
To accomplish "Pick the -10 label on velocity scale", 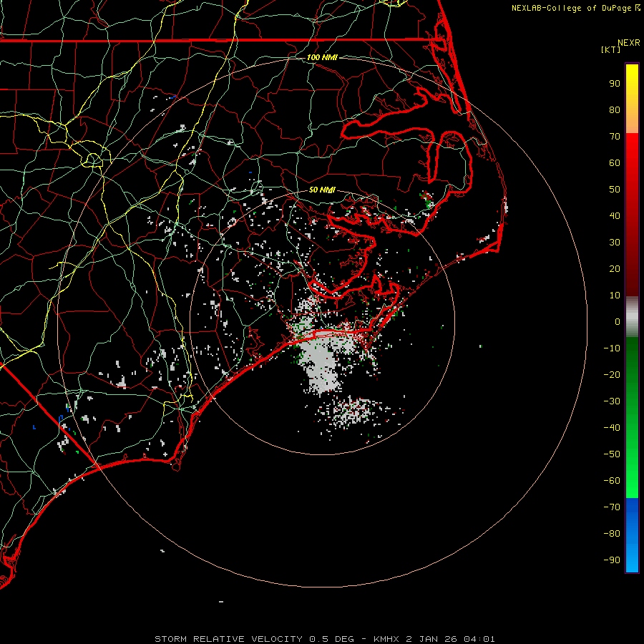I will click(612, 348).
